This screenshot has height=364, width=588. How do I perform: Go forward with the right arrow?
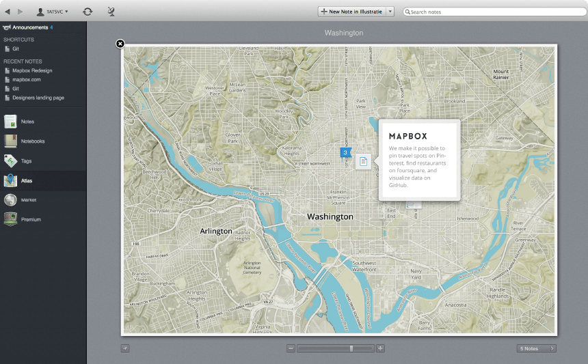pos(21,12)
